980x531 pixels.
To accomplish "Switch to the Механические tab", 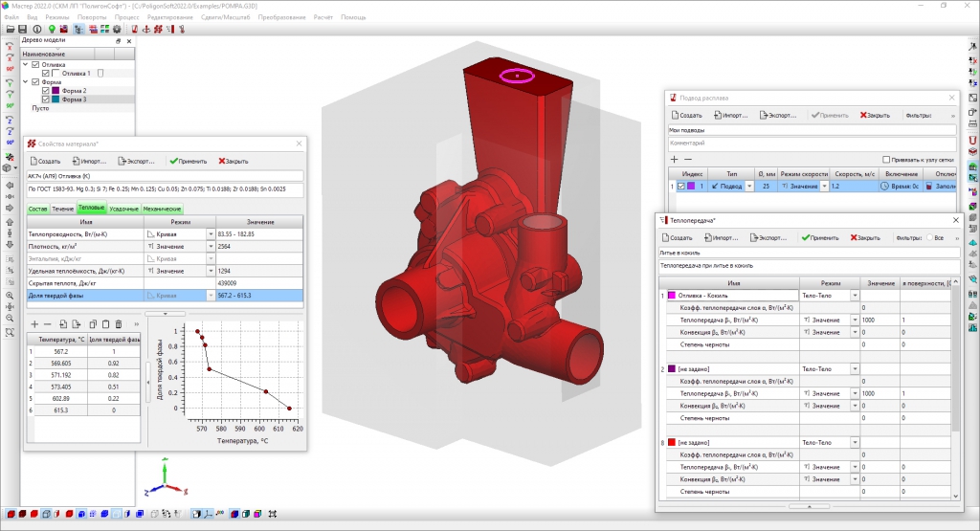I will point(164,209).
